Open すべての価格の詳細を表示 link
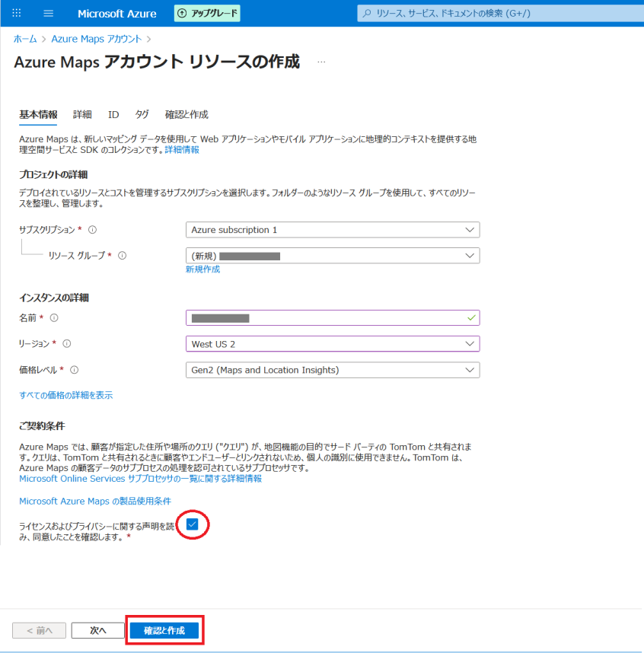 coord(65,395)
